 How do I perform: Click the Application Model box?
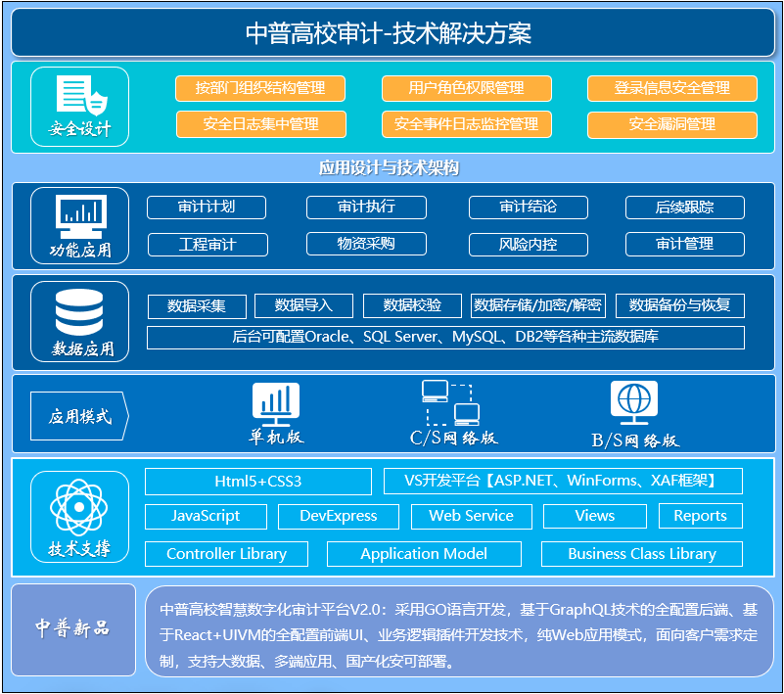point(424,554)
